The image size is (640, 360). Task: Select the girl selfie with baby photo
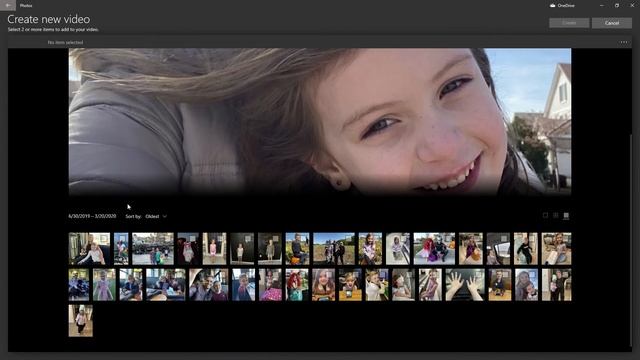[x=526, y=284]
